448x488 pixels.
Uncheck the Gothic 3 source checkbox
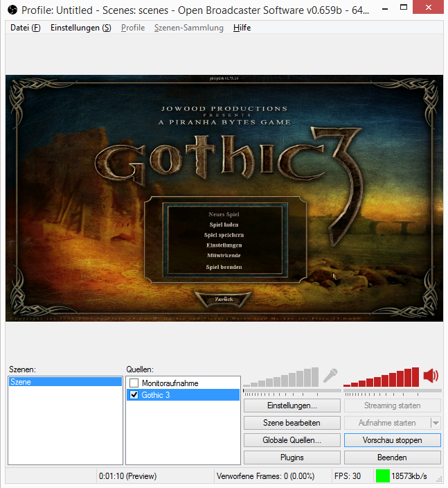(x=134, y=395)
